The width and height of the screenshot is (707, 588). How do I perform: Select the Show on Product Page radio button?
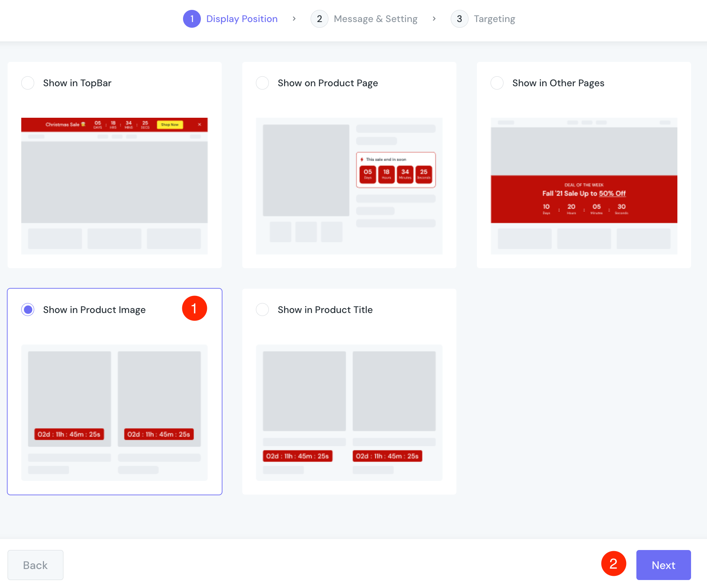(262, 83)
